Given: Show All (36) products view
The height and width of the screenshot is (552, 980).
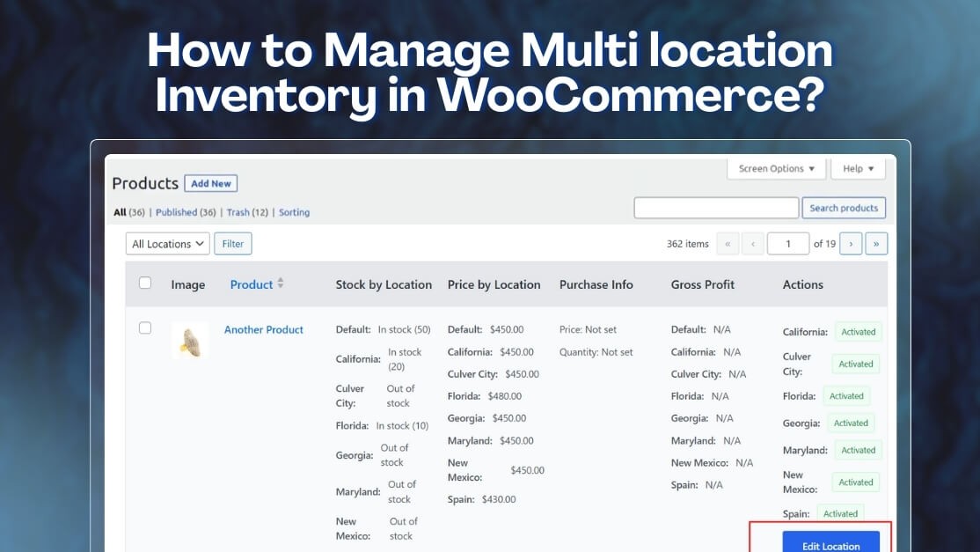Looking at the screenshot, I should (x=128, y=212).
